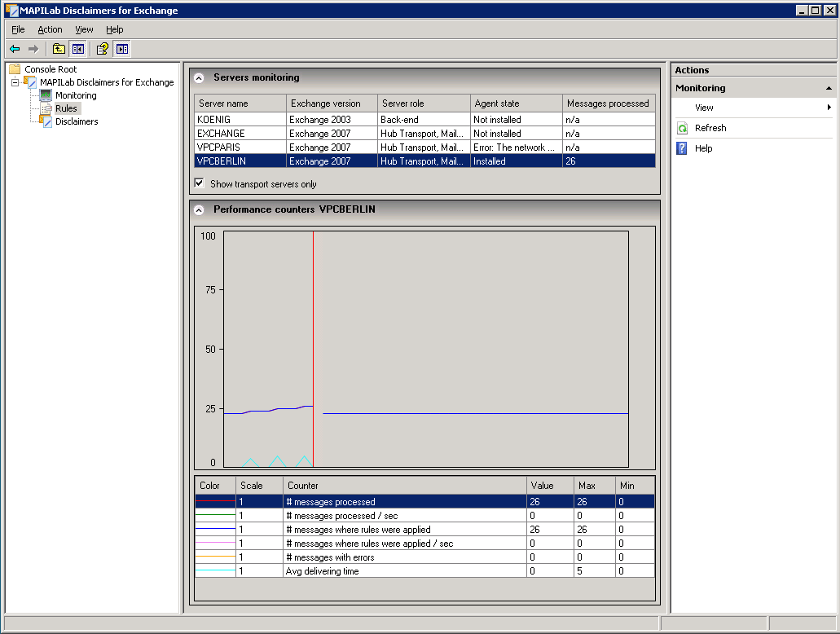
Task: Click the Monitoring header in Actions pane
Action: click(753, 88)
